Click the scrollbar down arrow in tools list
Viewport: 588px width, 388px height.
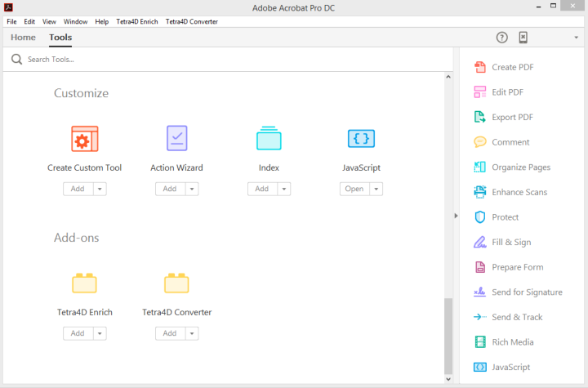click(448, 379)
